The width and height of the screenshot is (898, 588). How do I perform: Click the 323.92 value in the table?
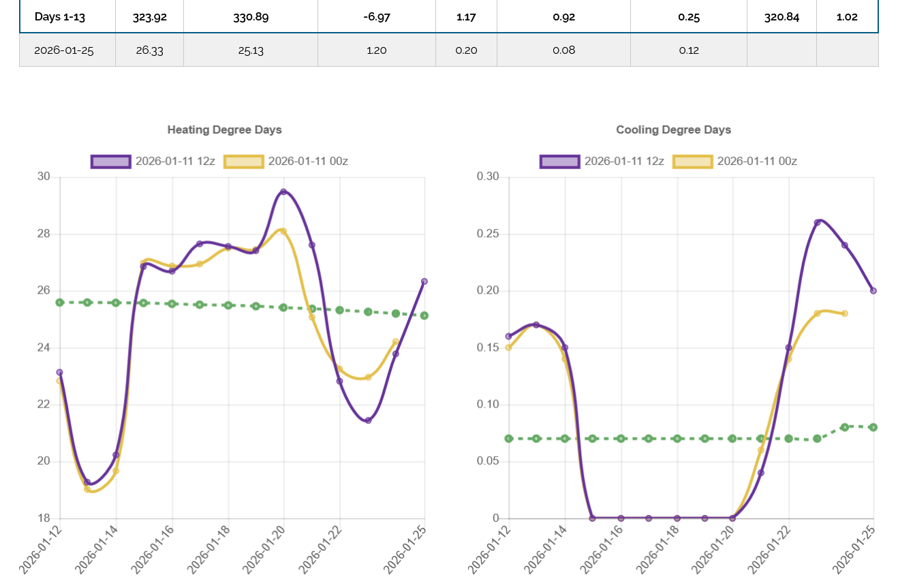[149, 17]
